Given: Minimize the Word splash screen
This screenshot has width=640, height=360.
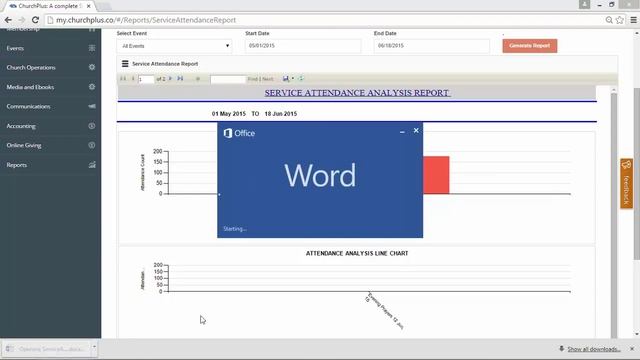Looking at the screenshot, I should (x=402, y=132).
